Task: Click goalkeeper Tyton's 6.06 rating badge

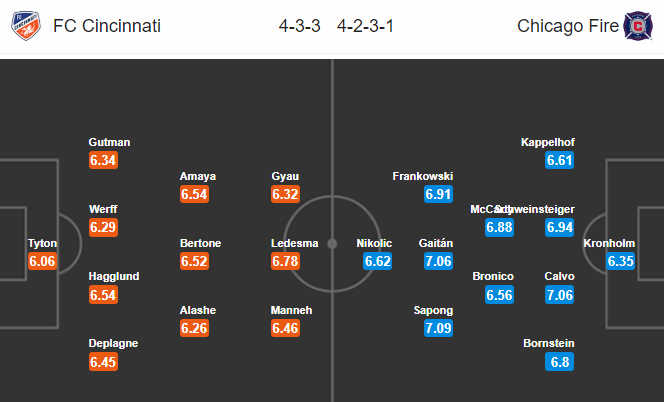Action: coord(42,262)
